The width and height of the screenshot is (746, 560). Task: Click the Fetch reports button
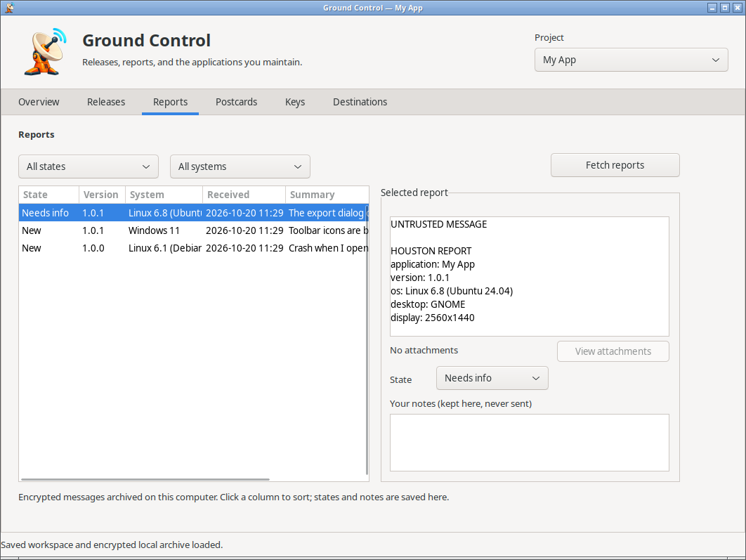pyautogui.click(x=615, y=165)
